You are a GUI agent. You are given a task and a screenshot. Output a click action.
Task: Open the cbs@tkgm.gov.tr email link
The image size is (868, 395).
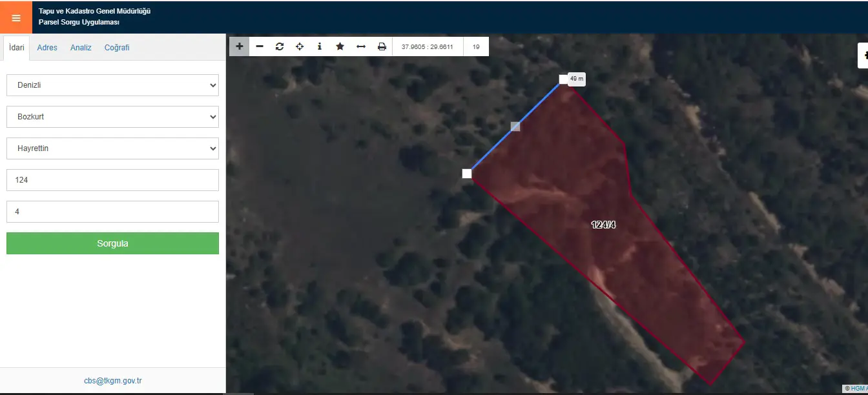coord(112,381)
